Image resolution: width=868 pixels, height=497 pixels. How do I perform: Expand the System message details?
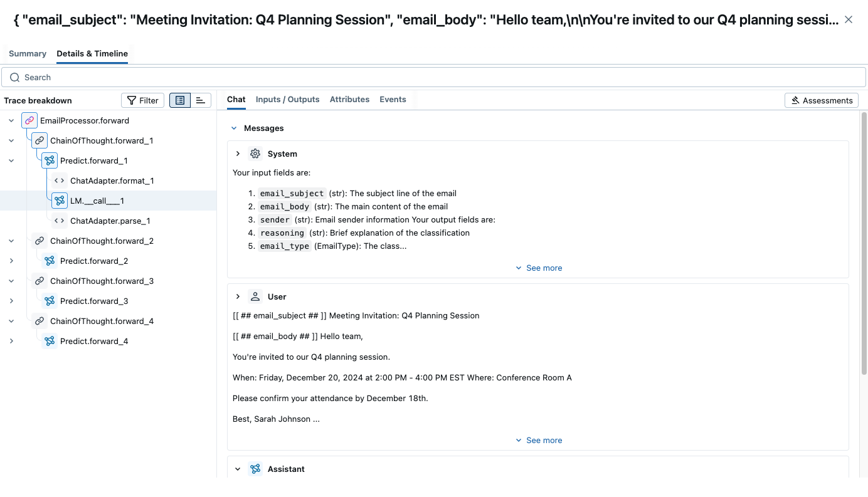pos(238,153)
